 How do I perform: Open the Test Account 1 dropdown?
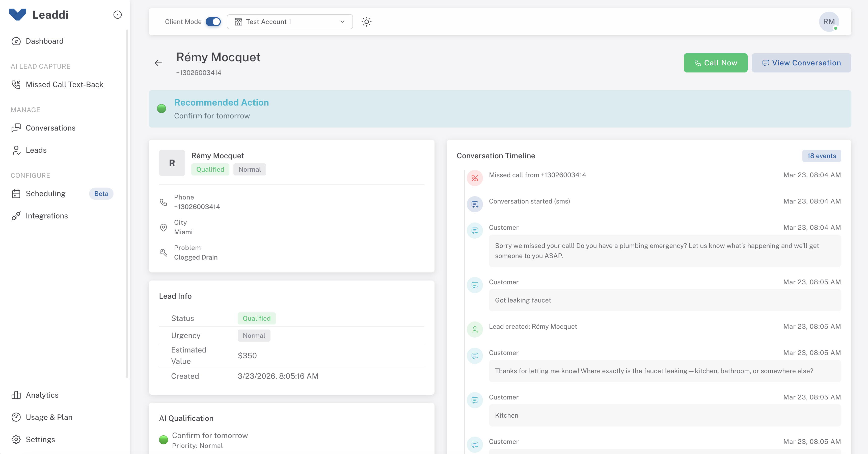tap(289, 21)
